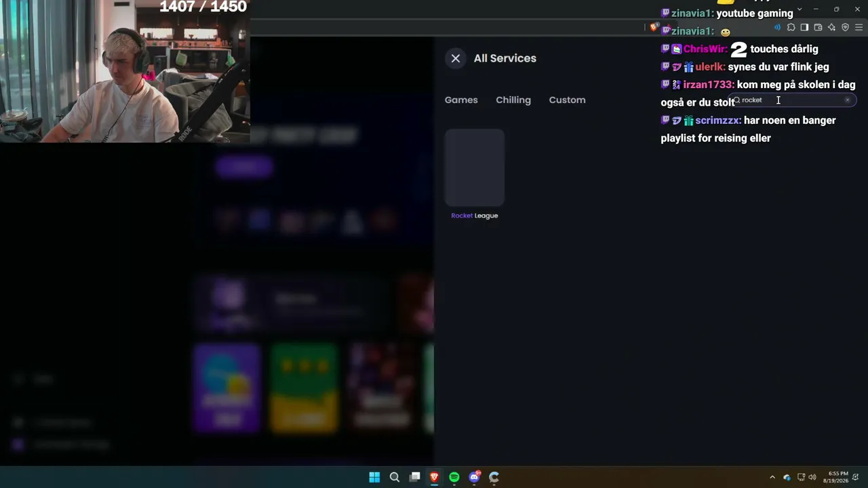Image resolution: width=868 pixels, height=488 pixels.
Task: Click username irzan1733 in chat
Action: click(x=707, y=85)
